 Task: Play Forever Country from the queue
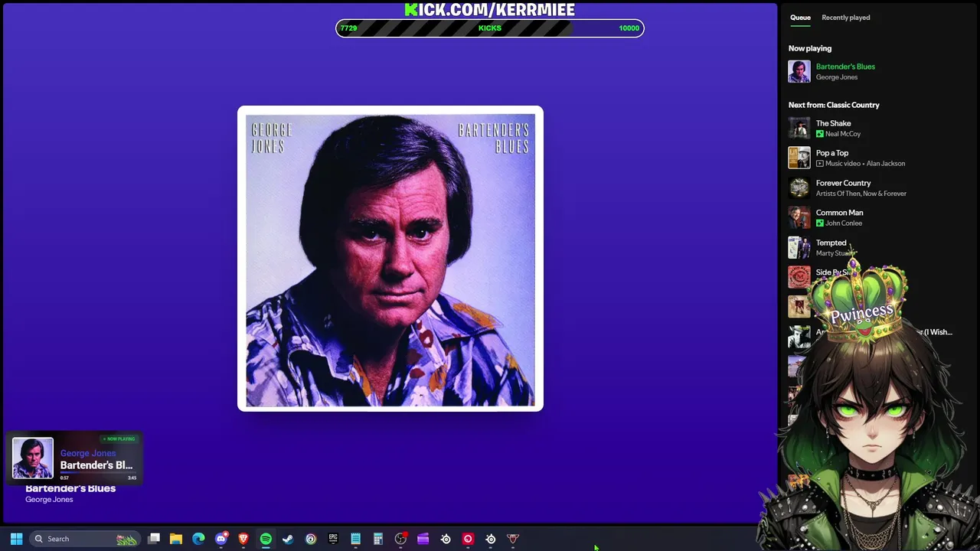(x=843, y=183)
